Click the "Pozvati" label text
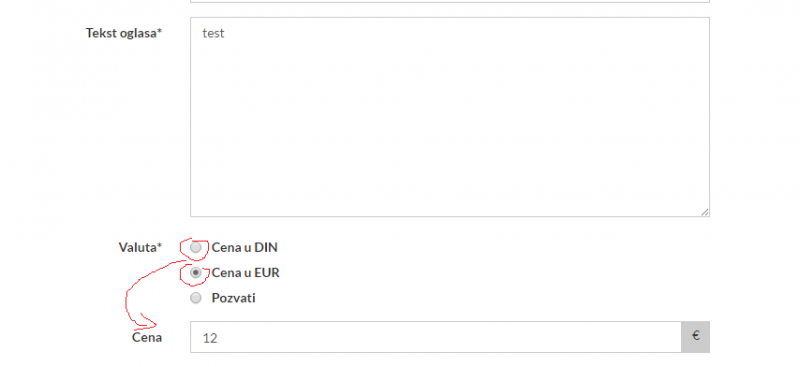800x367 pixels. click(233, 298)
